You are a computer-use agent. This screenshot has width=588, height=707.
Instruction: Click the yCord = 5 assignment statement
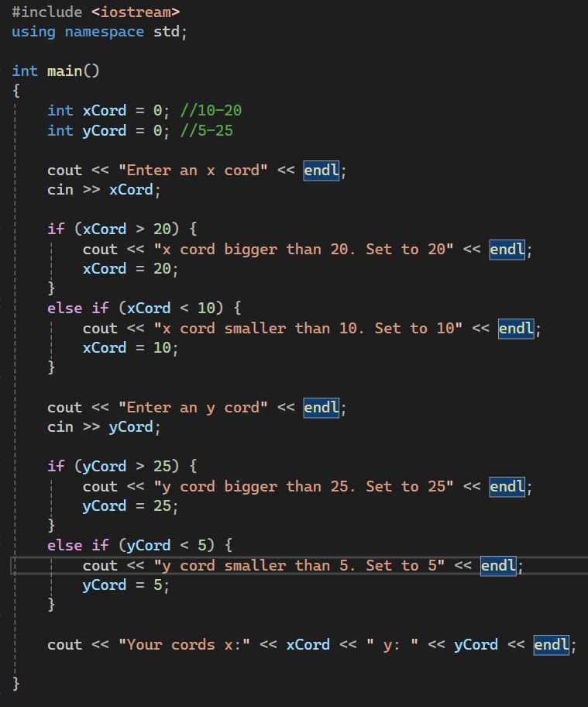click(126, 585)
